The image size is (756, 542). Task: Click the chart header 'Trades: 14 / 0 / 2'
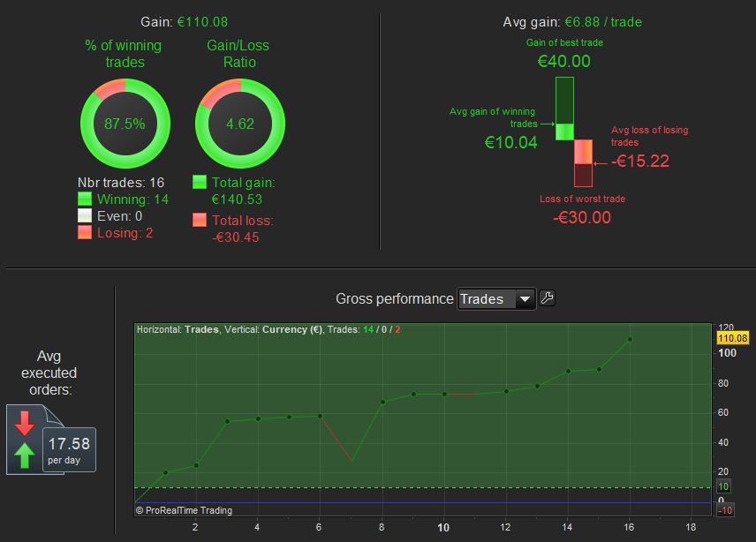pos(364,329)
